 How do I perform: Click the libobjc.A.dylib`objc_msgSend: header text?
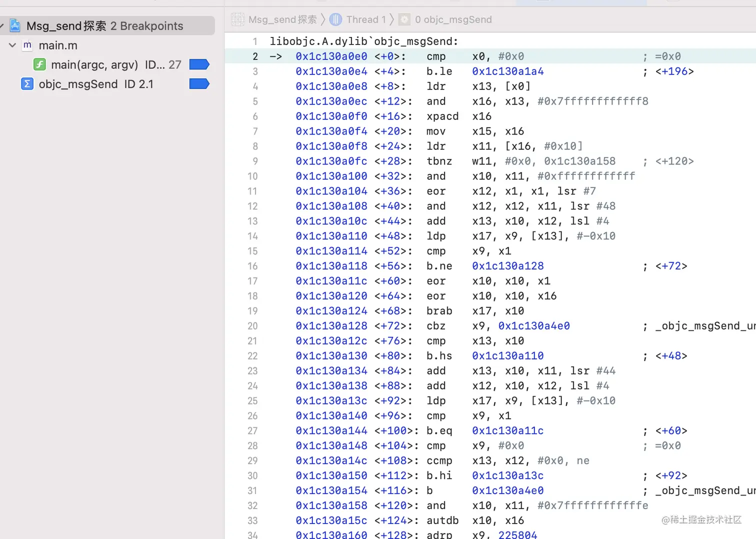(364, 41)
